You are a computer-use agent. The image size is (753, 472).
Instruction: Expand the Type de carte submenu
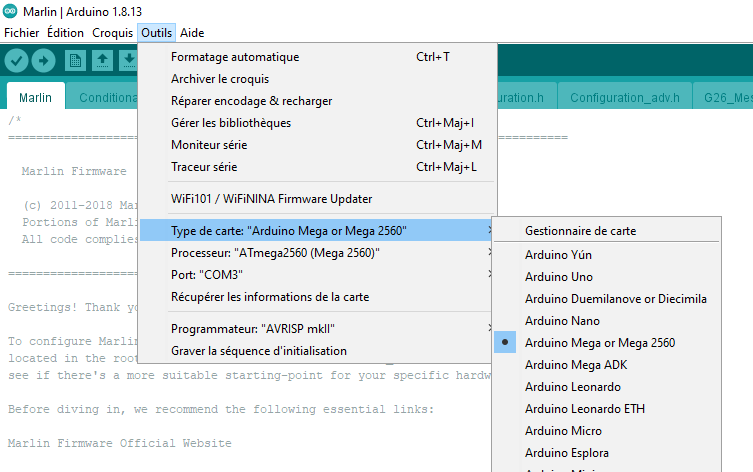pyautogui.click(x=317, y=230)
